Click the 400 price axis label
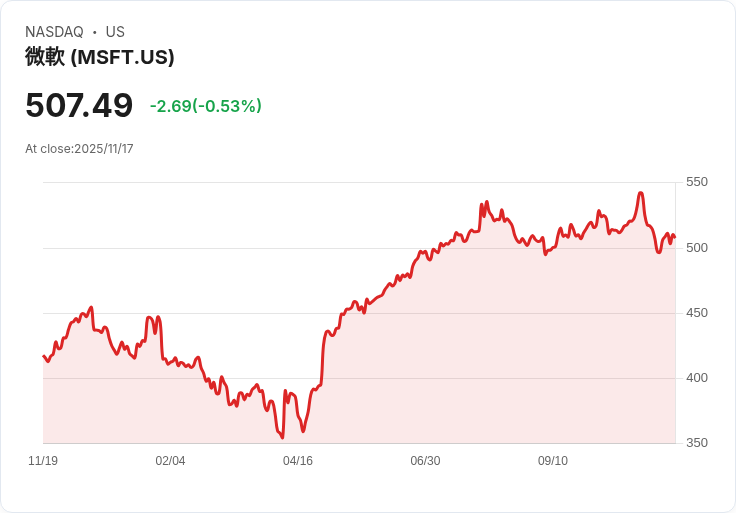 [696, 377]
